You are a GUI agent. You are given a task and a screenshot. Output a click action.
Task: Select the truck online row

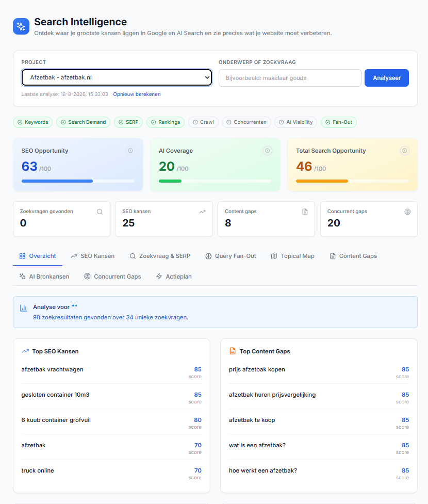[x=111, y=474]
